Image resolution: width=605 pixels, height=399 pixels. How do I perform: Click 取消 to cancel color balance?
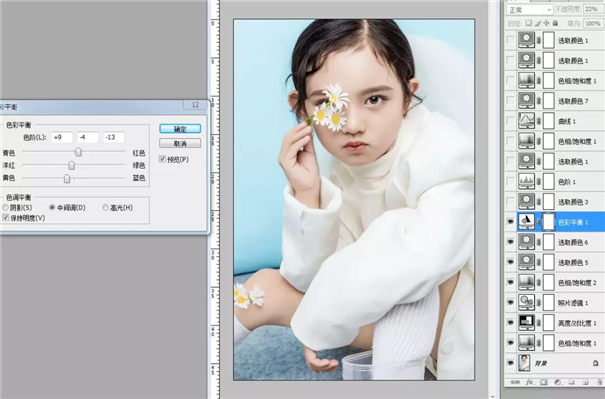click(180, 144)
